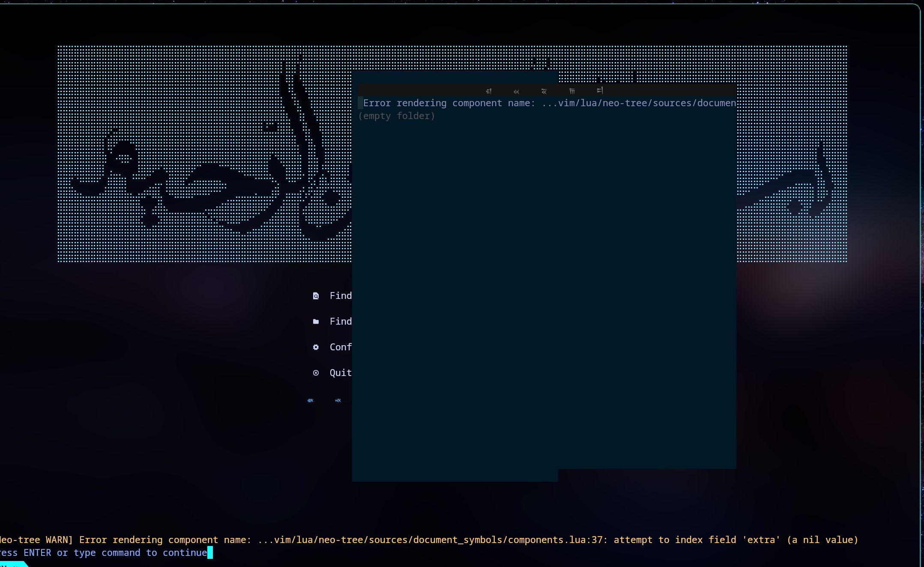Click the fourth glyph in neo-tree header row
This screenshot has height=567, width=924.
[x=572, y=91]
